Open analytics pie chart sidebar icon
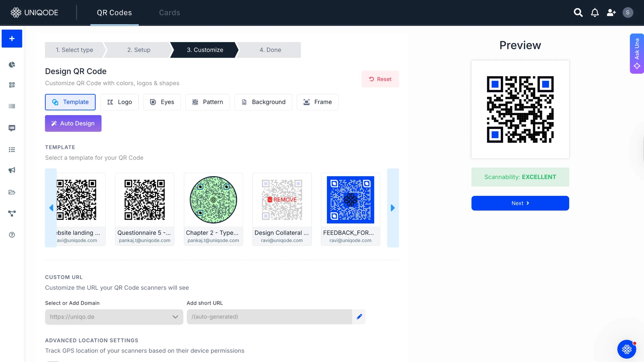Image resolution: width=644 pixels, height=362 pixels. [x=12, y=65]
